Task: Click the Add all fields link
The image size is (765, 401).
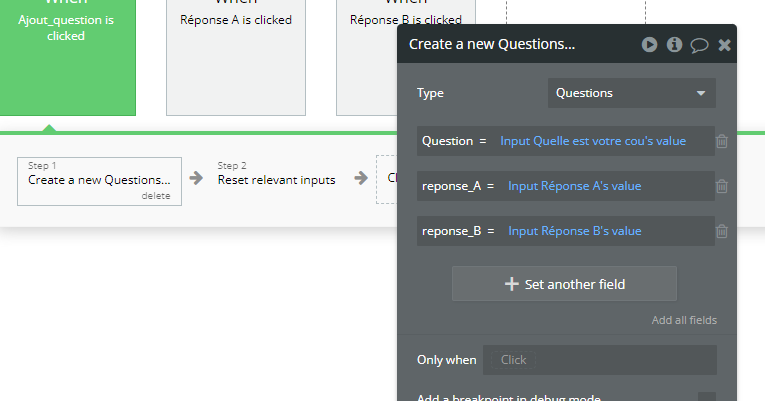Action: [x=684, y=320]
